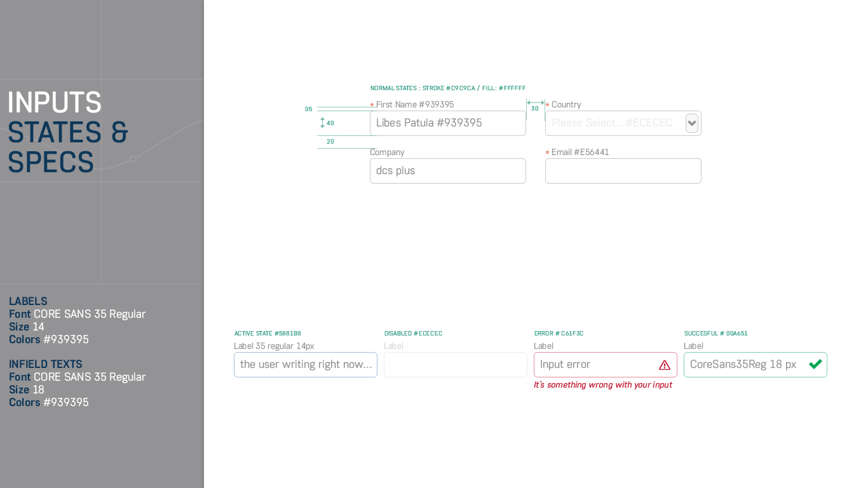
Task: Click the 'ACTIVE STATE #5881B8' caption
Action: (268, 334)
